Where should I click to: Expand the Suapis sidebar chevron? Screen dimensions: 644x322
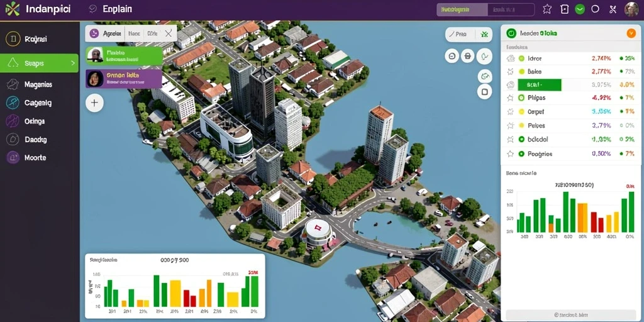pos(73,64)
